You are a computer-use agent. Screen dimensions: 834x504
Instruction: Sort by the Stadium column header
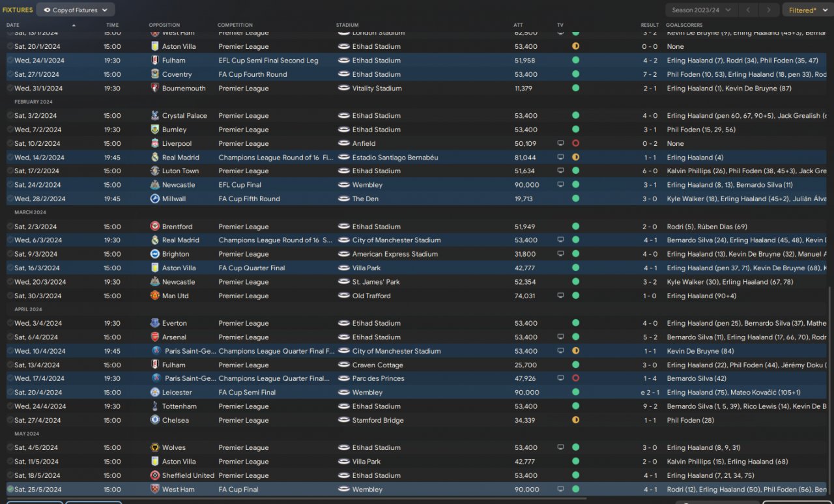click(x=347, y=25)
